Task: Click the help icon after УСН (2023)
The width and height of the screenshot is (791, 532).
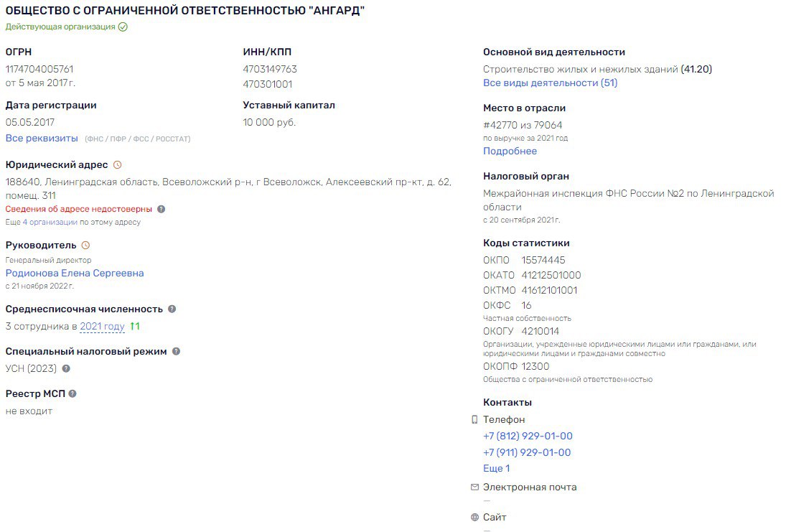Action: click(66, 369)
